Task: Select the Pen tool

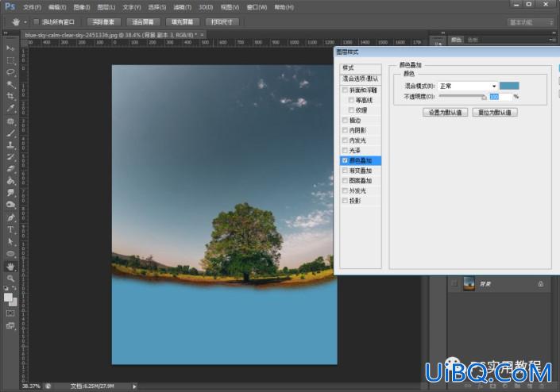Action: point(10,217)
